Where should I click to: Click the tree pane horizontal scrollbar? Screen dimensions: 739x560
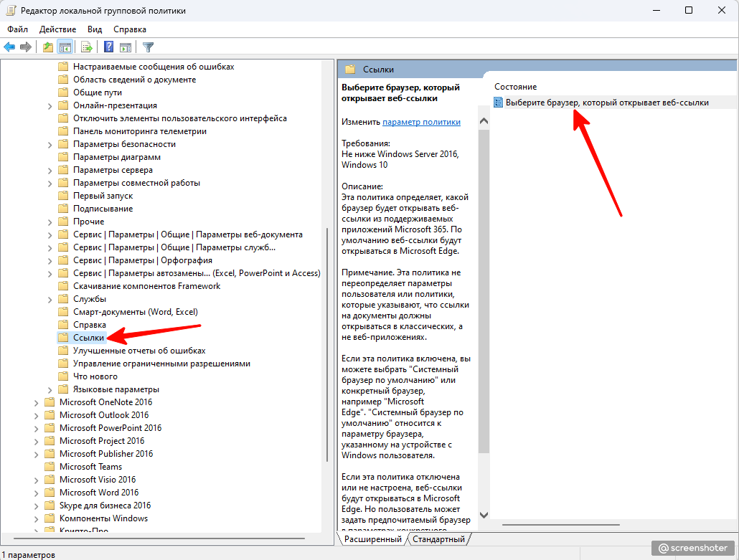(x=159, y=538)
